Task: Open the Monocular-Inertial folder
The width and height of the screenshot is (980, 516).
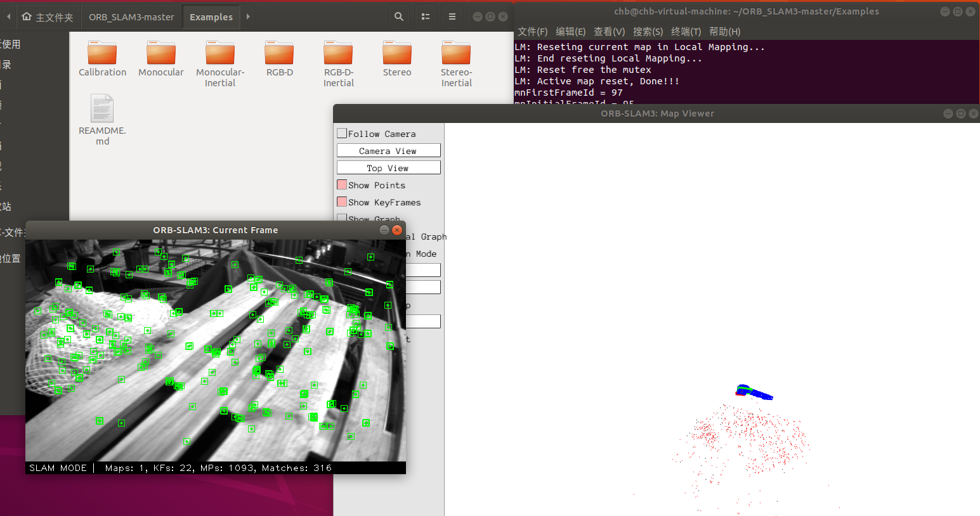Action: coord(220,63)
